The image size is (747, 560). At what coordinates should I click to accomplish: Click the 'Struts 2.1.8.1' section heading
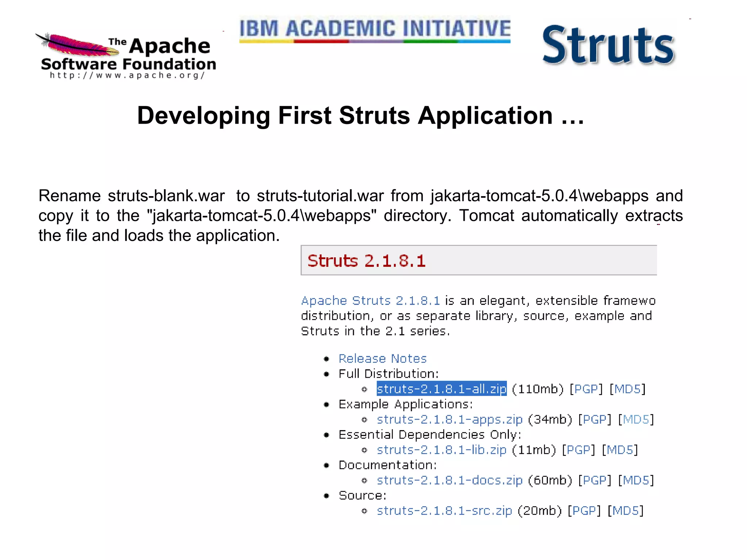click(367, 261)
